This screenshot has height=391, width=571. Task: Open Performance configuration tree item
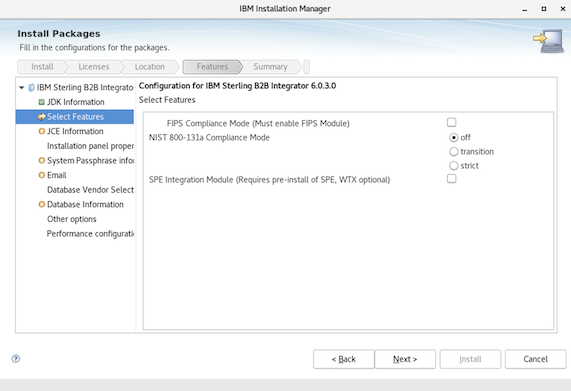(x=90, y=234)
